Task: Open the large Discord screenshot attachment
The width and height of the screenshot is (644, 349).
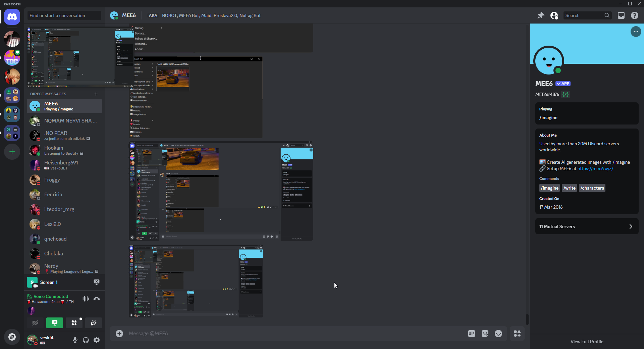Action: [221, 191]
